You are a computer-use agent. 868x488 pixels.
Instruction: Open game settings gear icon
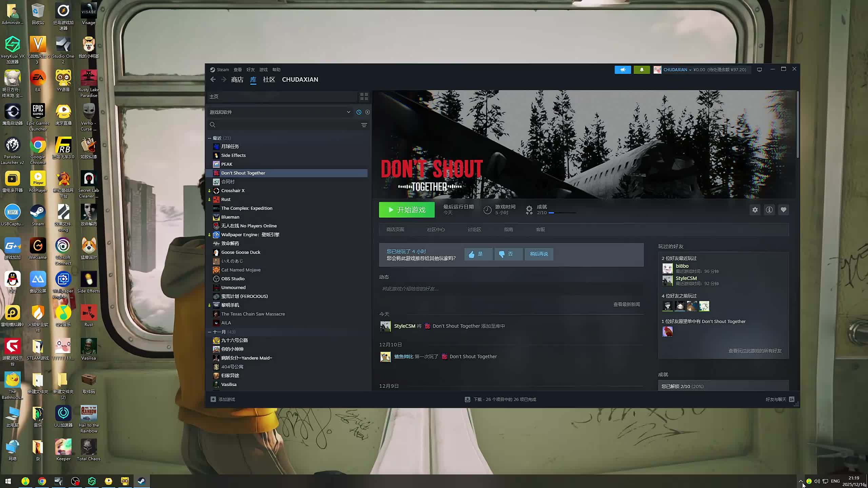point(755,210)
